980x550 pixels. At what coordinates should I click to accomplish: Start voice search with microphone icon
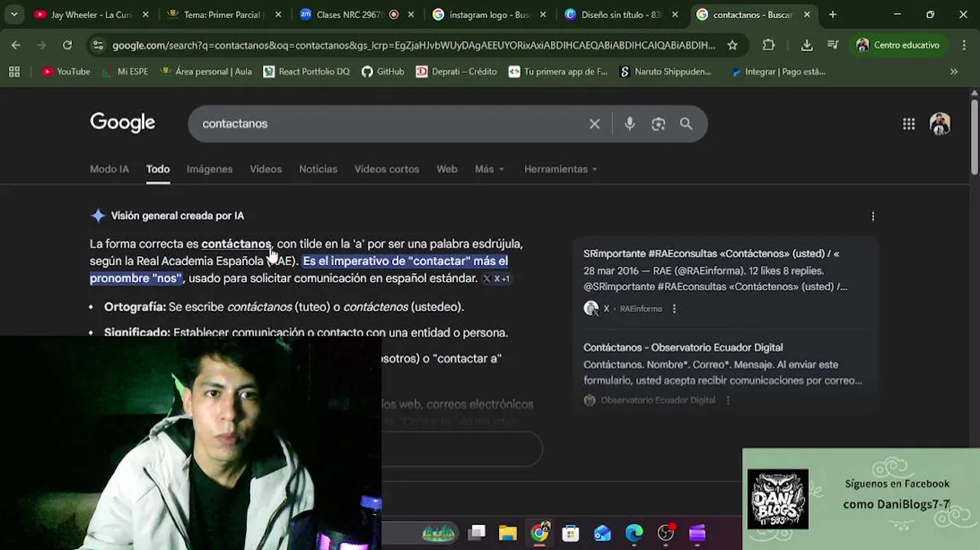[630, 124]
